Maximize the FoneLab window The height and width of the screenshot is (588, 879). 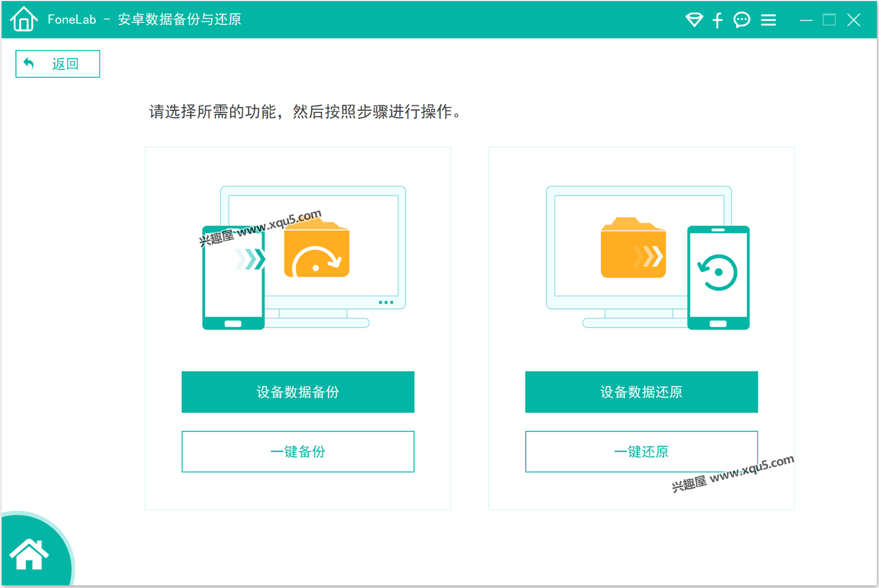point(829,20)
